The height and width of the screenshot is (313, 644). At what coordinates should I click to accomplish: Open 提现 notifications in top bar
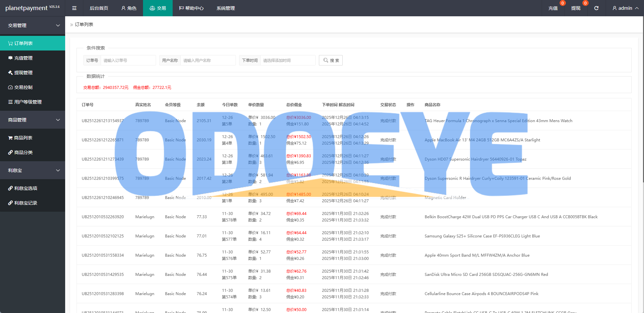click(x=576, y=8)
